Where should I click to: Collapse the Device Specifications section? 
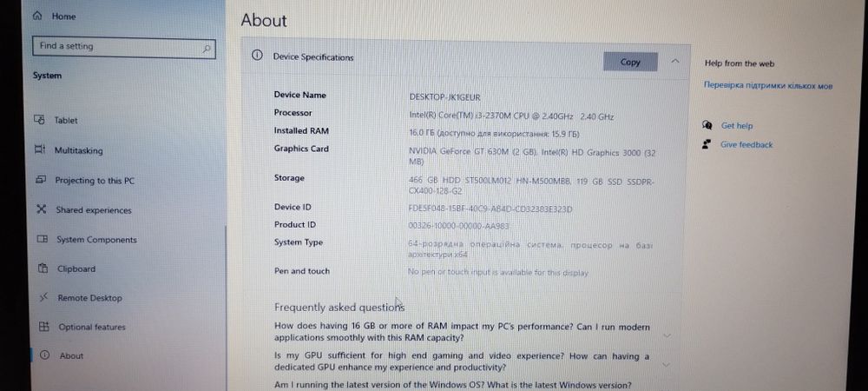[674, 62]
